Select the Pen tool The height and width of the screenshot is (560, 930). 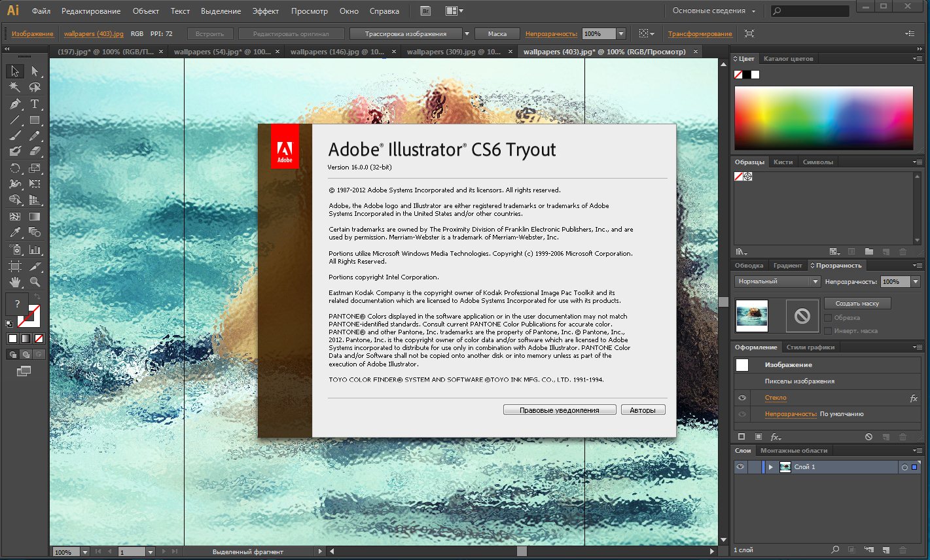(15, 104)
